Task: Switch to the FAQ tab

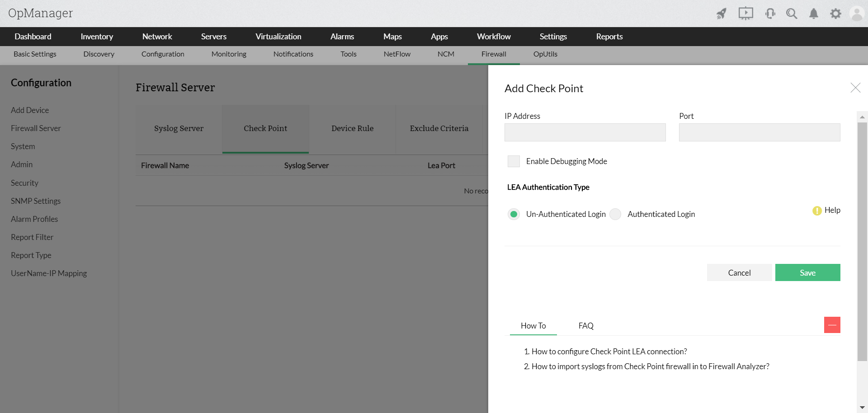Action: click(x=586, y=326)
